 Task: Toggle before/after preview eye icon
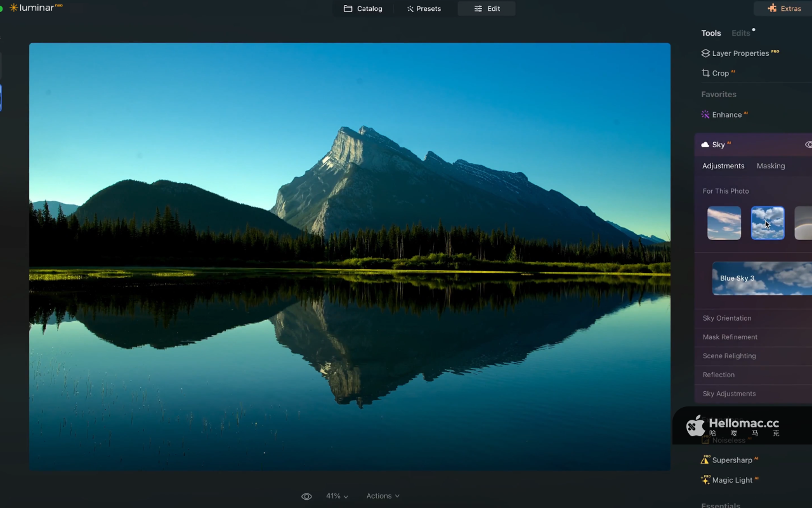coord(306,496)
